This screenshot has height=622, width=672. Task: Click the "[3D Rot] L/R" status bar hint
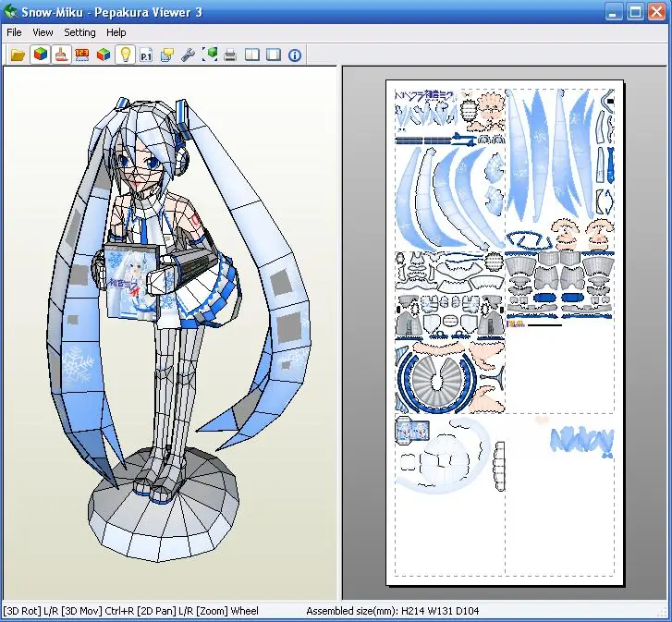click(x=31, y=611)
